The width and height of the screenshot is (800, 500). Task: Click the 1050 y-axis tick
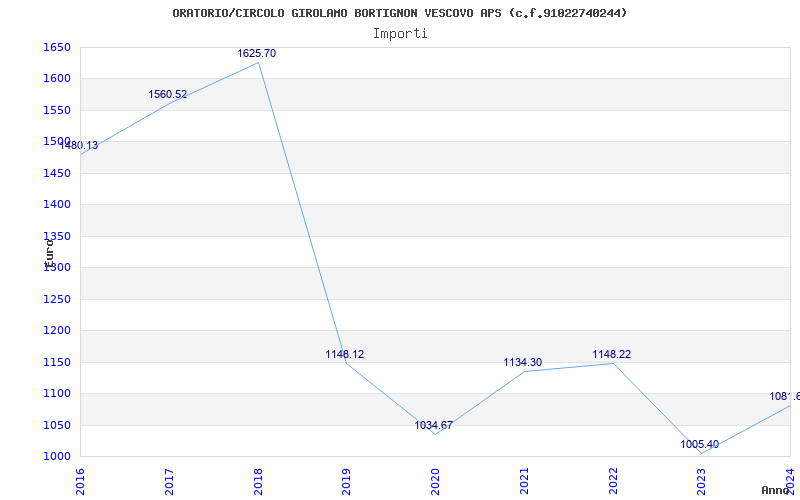[57, 425]
